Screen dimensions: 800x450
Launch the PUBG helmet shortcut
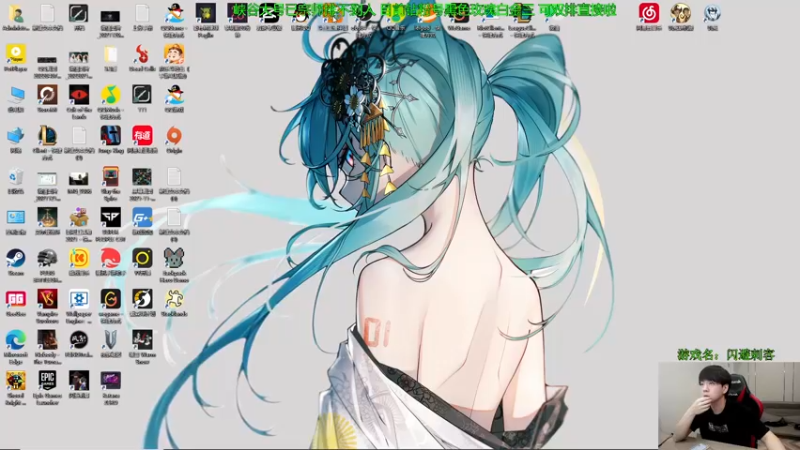[x=47, y=258]
